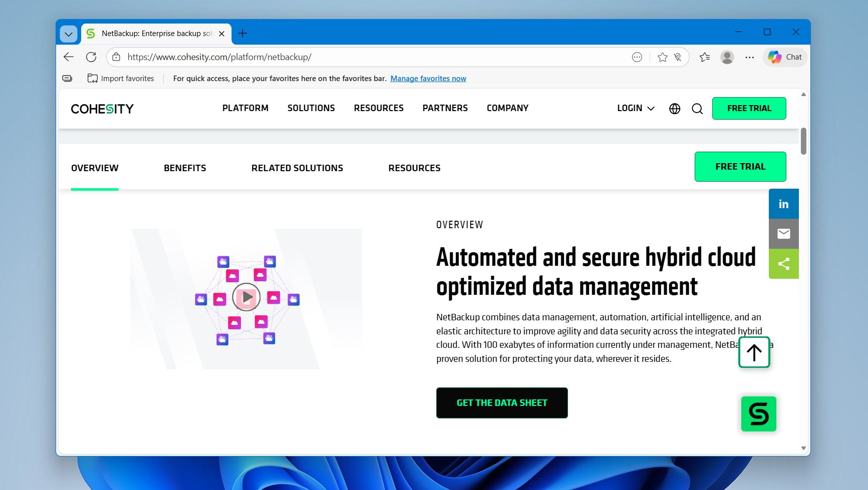868x490 pixels.
Task: Click GET THE DATA SHEET
Action: tap(501, 402)
